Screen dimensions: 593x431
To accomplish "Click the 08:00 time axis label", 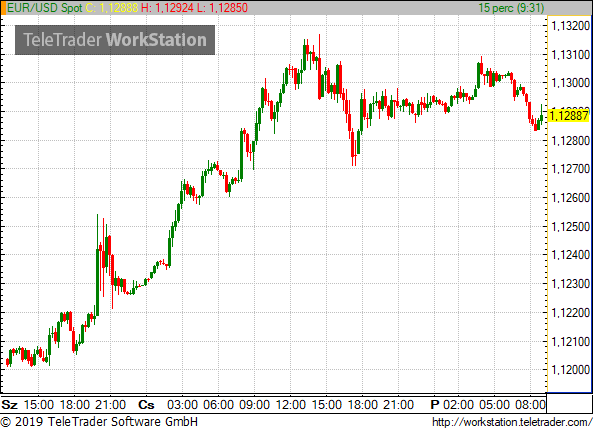I will [x=530, y=405].
